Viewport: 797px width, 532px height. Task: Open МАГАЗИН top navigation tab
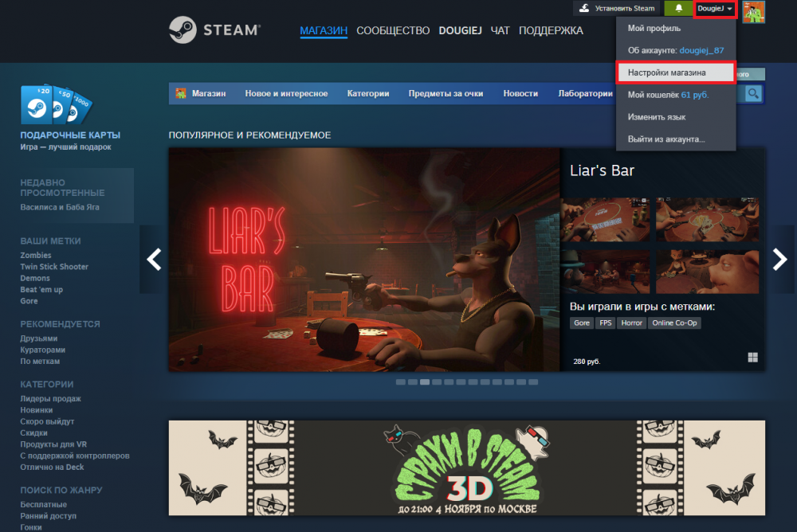point(324,30)
